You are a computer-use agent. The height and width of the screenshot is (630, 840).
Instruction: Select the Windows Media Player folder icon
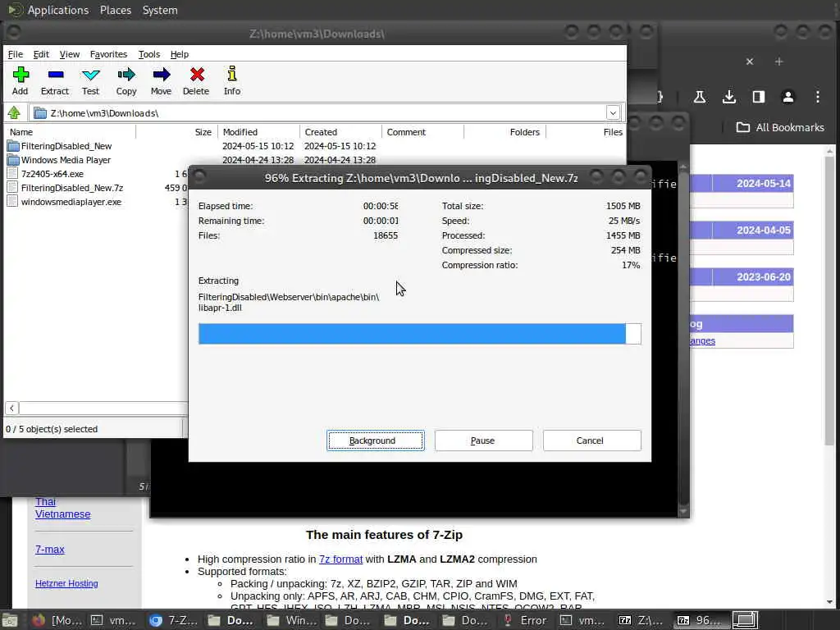(13, 160)
